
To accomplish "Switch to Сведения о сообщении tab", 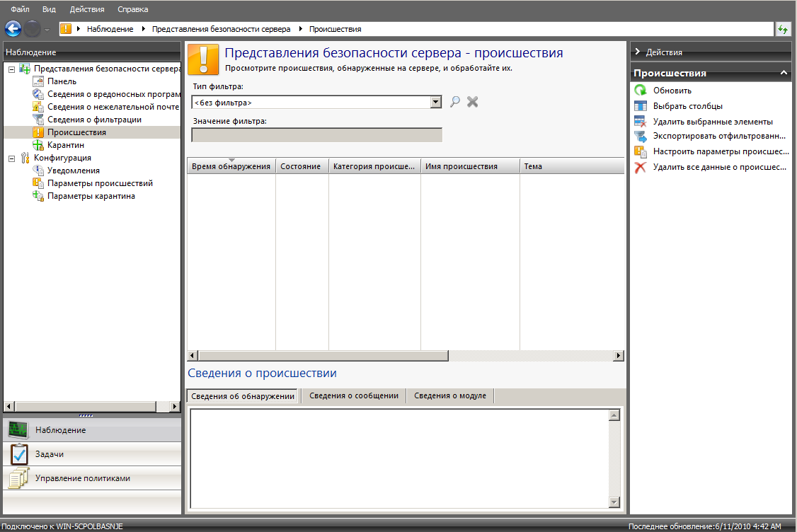I will [x=354, y=396].
